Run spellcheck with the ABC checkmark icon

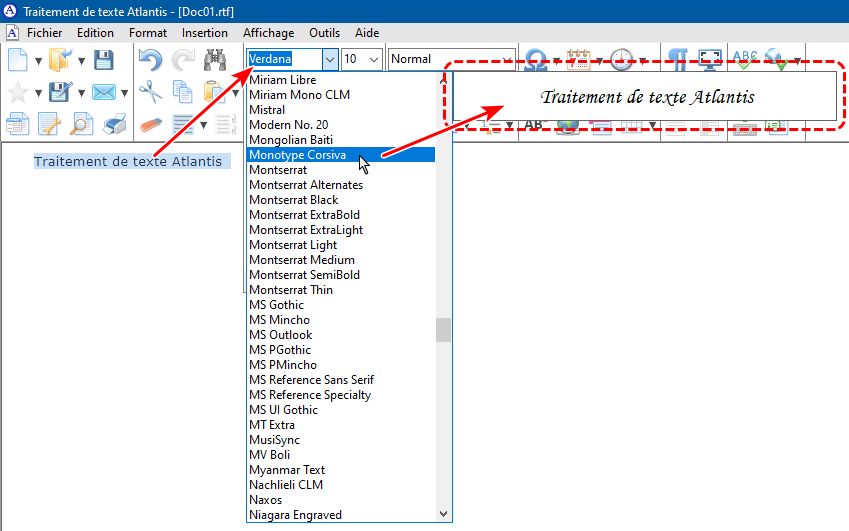click(x=745, y=60)
